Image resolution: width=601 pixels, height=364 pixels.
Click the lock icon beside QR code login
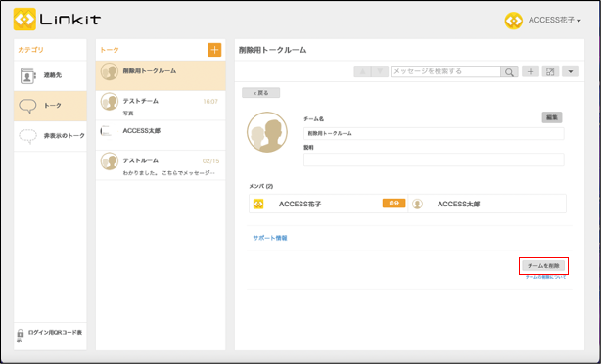coord(21,333)
